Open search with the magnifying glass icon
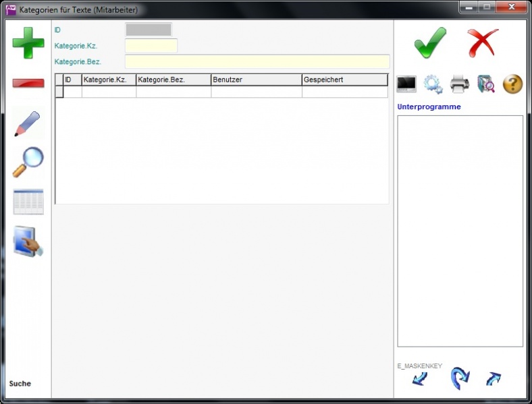532x404 pixels. (x=28, y=162)
